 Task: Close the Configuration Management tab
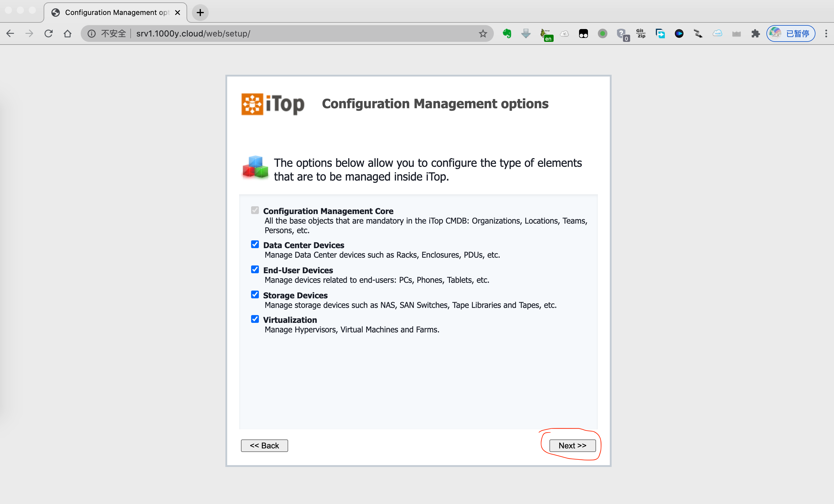(x=177, y=13)
